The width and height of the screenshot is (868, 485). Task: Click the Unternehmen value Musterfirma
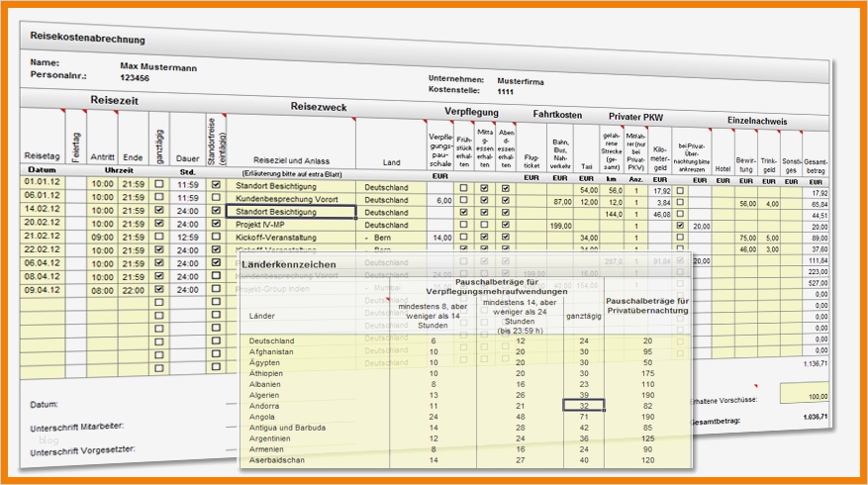(x=521, y=81)
